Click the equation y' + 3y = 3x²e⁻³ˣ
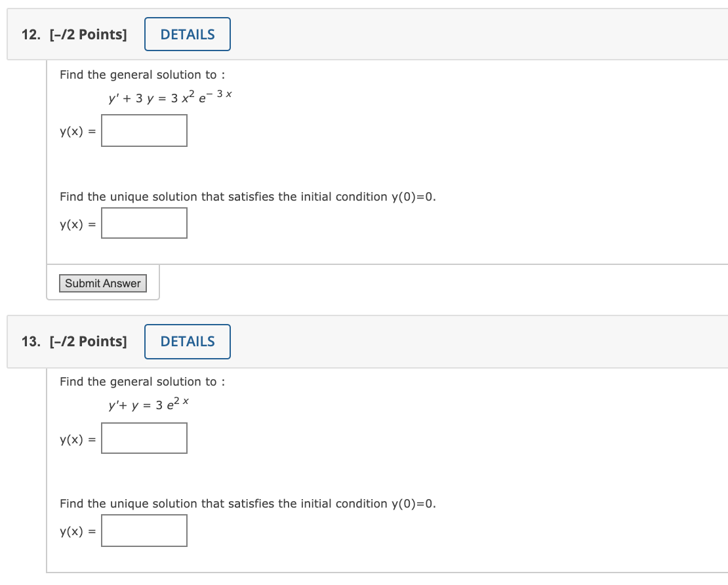Screen dimensions: 728x585 click(x=170, y=96)
